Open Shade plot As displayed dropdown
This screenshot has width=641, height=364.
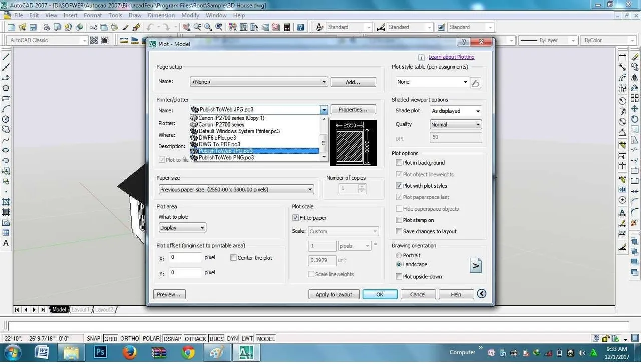point(456,111)
